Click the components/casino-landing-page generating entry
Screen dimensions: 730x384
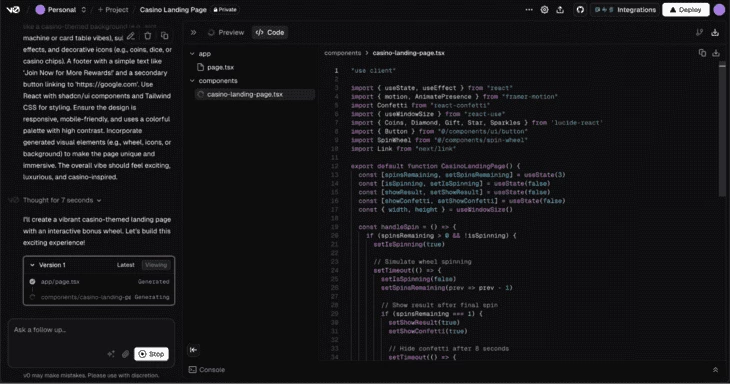tap(99, 297)
